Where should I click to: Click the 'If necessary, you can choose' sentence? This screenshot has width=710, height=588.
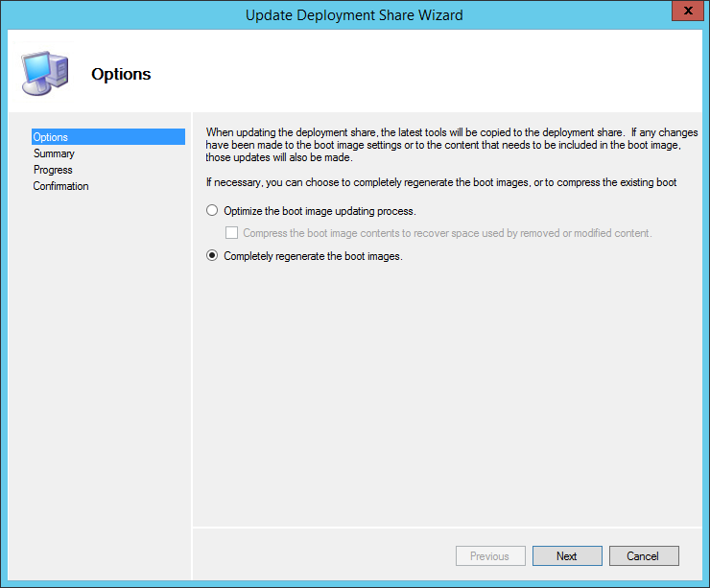coord(441,182)
